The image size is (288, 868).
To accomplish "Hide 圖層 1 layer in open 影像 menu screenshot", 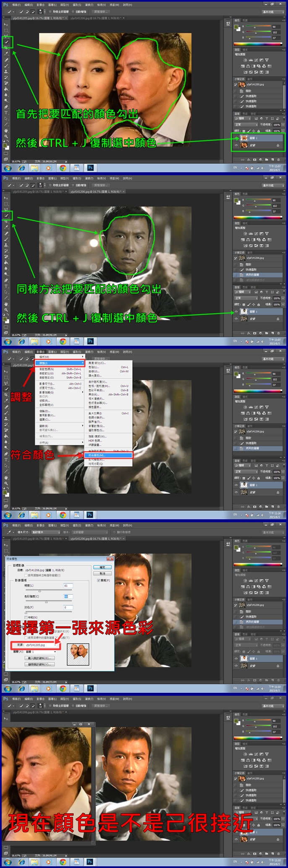I will (x=236, y=485).
